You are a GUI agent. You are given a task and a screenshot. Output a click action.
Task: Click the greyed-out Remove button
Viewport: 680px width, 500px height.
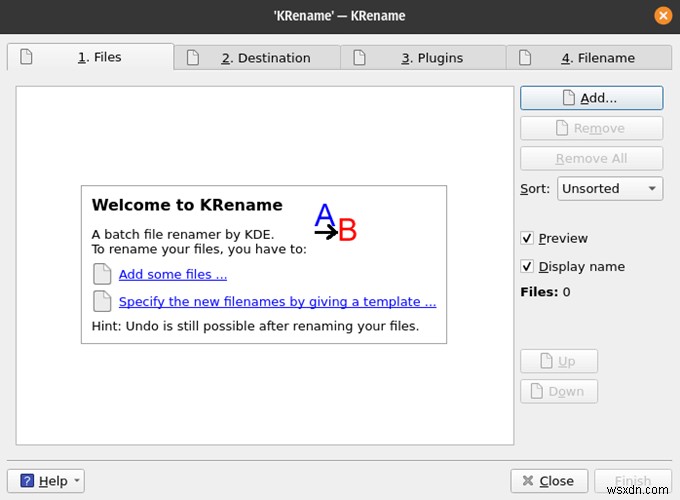[x=592, y=128]
